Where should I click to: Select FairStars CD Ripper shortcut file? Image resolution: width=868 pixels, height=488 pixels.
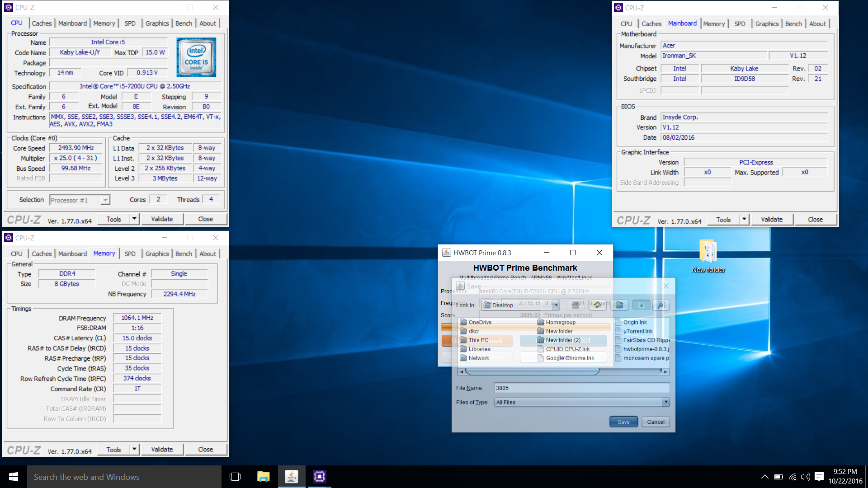pyautogui.click(x=642, y=340)
